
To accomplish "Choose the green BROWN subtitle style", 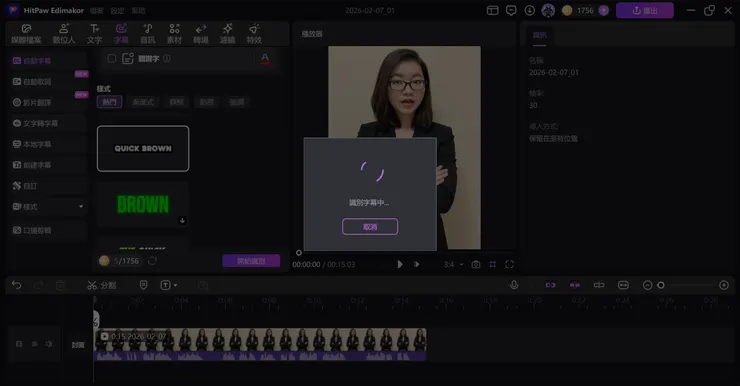I will (143, 204).
